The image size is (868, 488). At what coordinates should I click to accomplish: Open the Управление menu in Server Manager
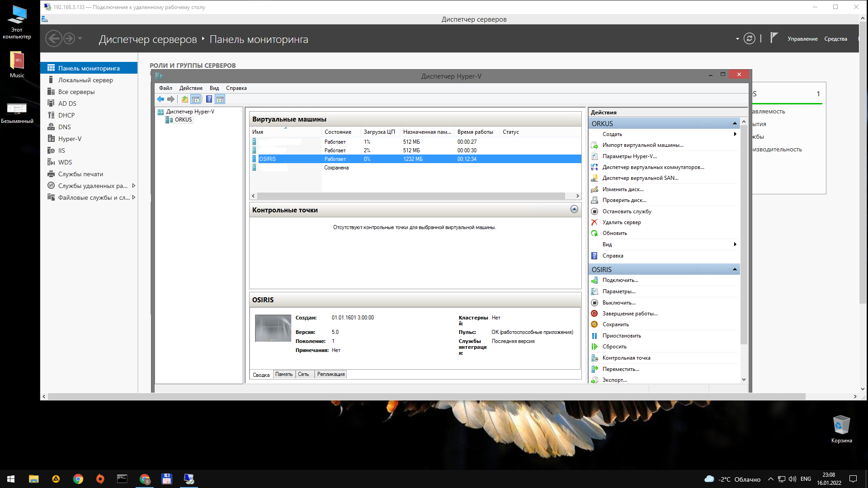pyautogui.click(x=802, y=39)
